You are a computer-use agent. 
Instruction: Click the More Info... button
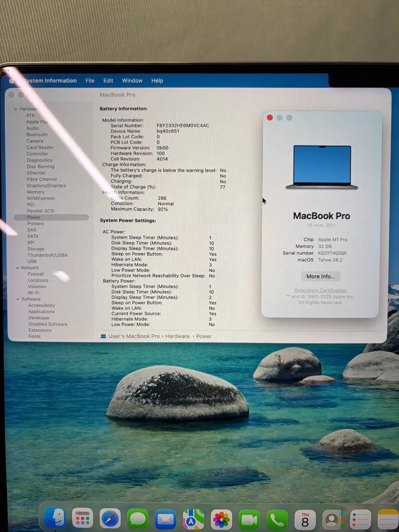tap(320, 276)
